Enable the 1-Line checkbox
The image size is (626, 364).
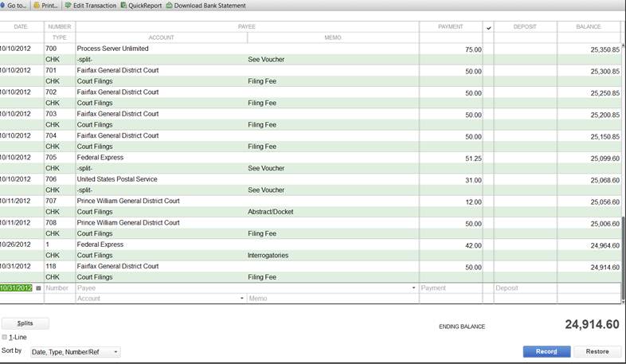(5, 337)
